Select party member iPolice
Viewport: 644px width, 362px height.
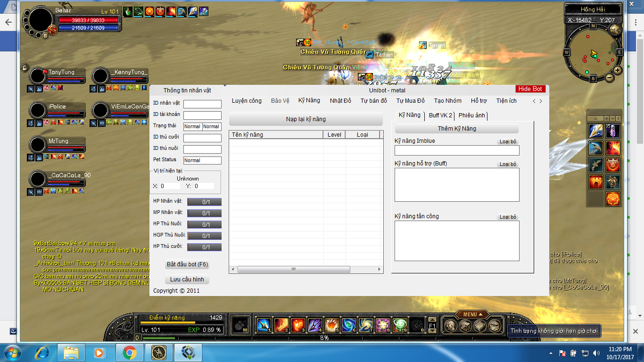click(58, 111)
